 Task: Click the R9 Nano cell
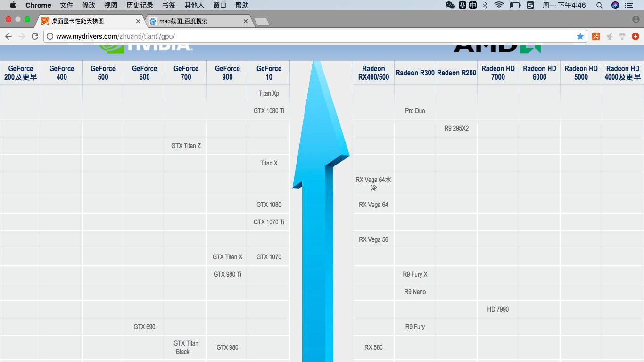[x=415, y=292]
